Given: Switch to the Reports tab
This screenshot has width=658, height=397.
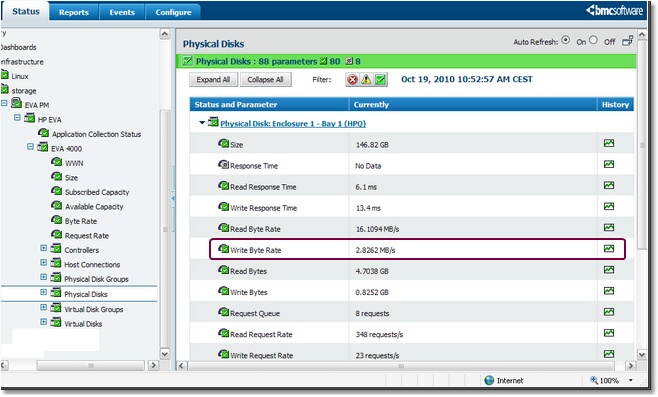Looking at the screenshot, I should coord(74,12).
